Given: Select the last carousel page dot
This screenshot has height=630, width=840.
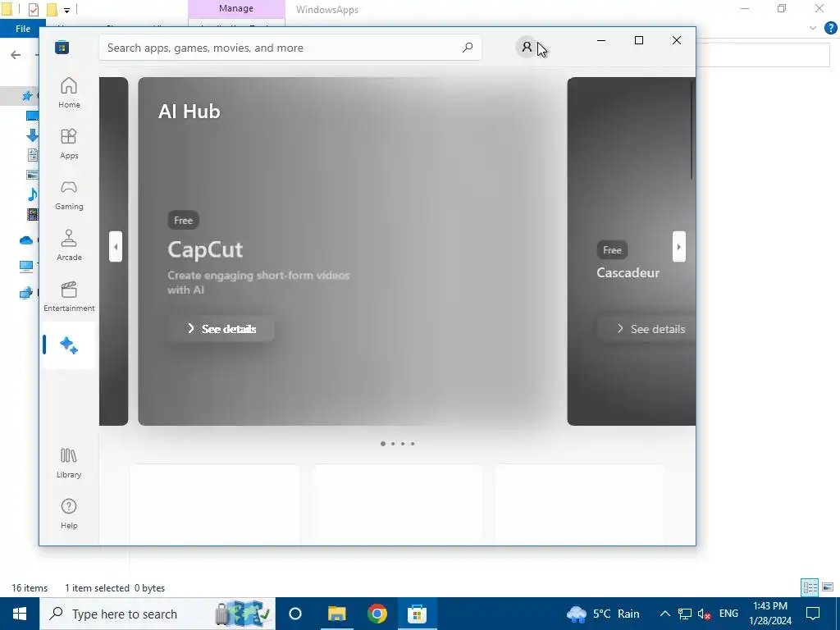Looking at the screenshot, I should [x=413, y=444].
